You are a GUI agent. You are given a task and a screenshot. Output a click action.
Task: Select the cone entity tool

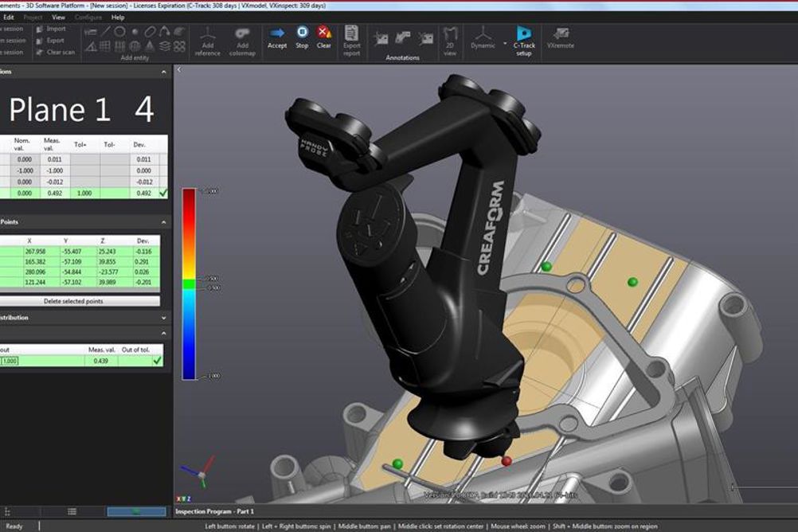[x=150, y=46]
